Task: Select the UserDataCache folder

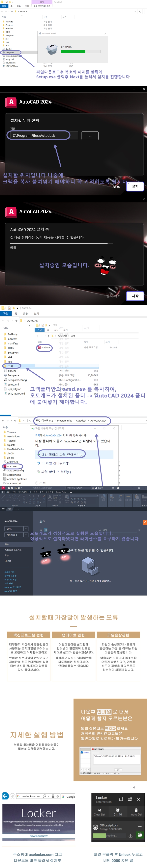Action: click(x=14, y=449)
